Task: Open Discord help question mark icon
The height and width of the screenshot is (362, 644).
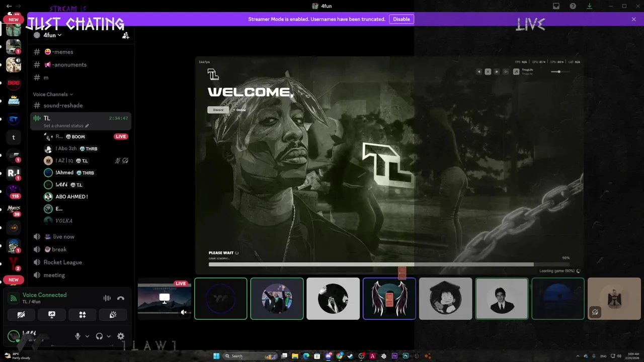Action: (573, 6)
